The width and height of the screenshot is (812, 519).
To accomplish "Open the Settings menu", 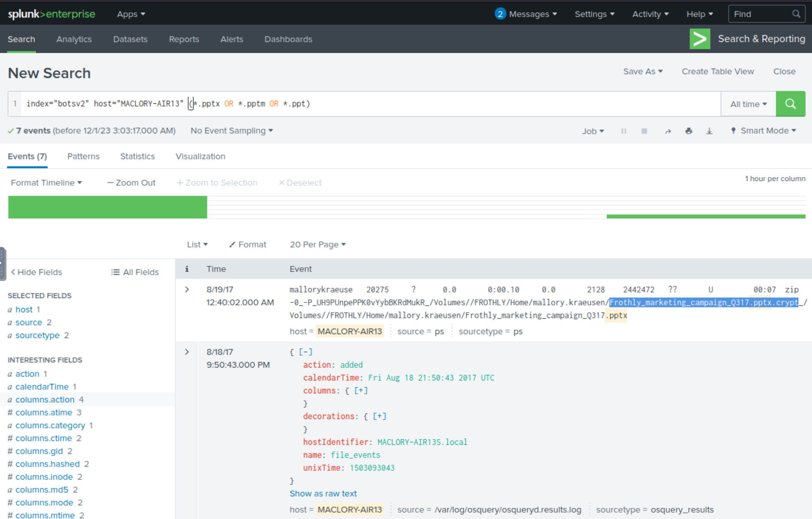I will pos(595,14).
